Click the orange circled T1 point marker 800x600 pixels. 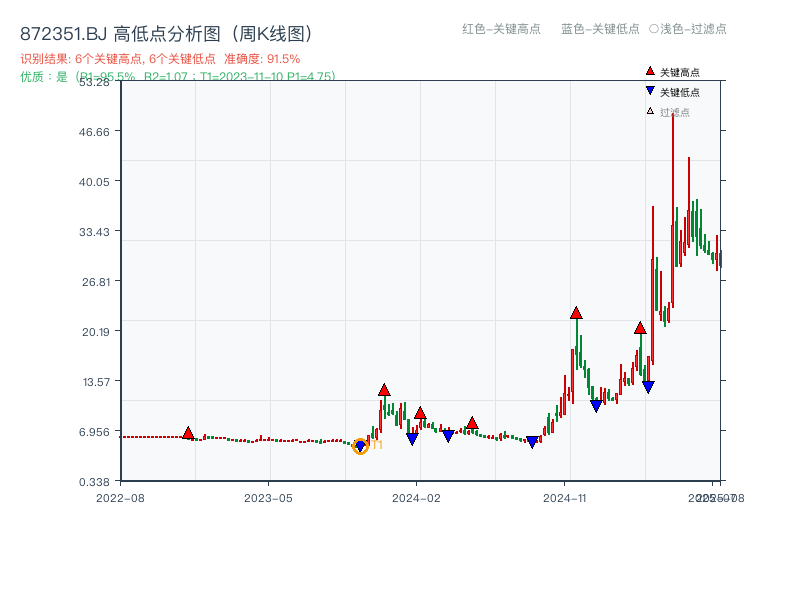(x=362, y=445)
